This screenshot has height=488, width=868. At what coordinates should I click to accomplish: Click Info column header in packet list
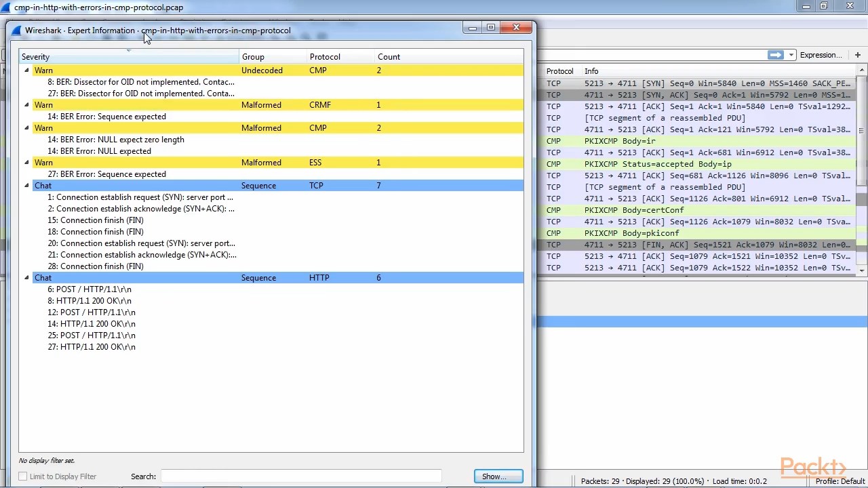click(719, 71)
